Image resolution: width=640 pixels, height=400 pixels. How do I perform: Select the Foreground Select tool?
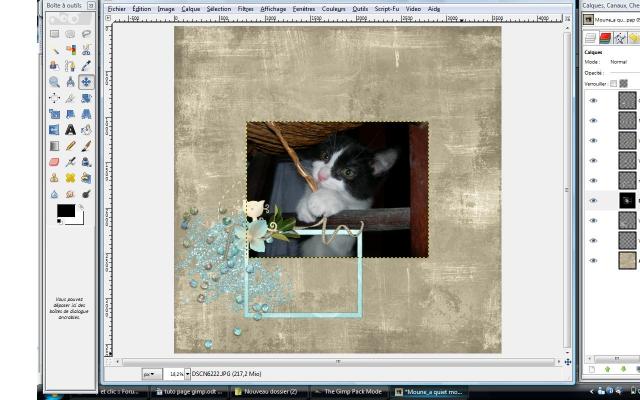pos(54,66)
